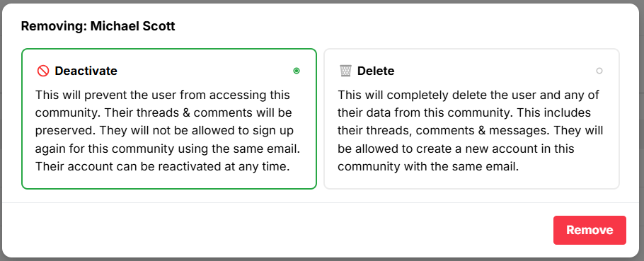Click 'This will completely delete the user' line
The image size is (644, 261).
[x=468, y=95]
